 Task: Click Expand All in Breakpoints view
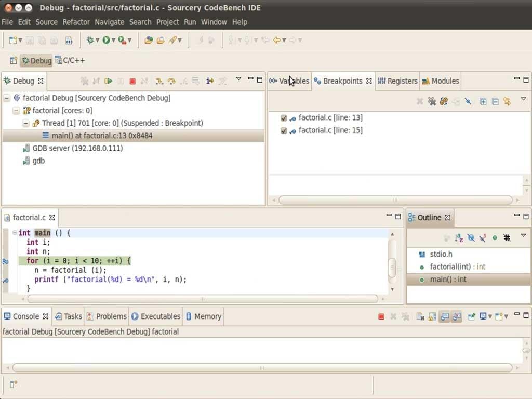(x=483, y=101)
